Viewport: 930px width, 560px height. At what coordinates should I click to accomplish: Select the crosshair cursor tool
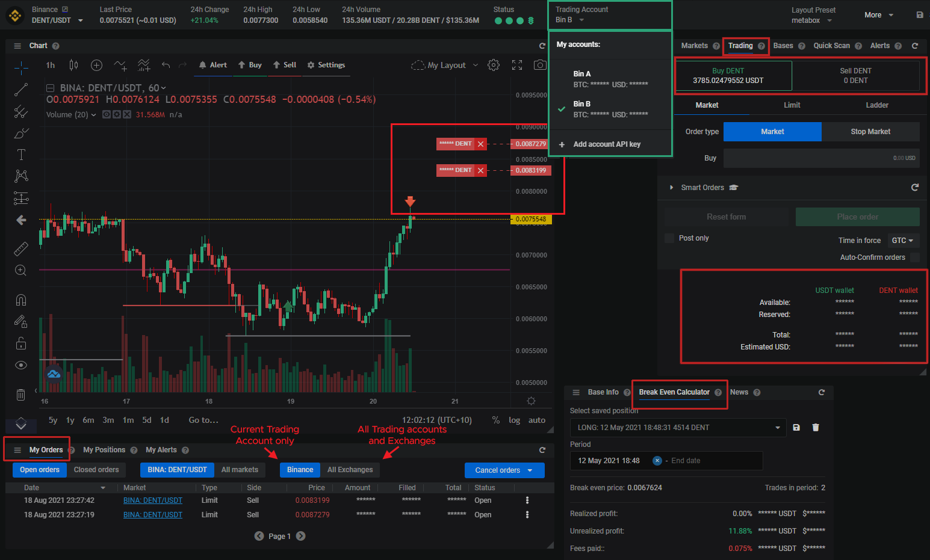(x=21, y=67)
